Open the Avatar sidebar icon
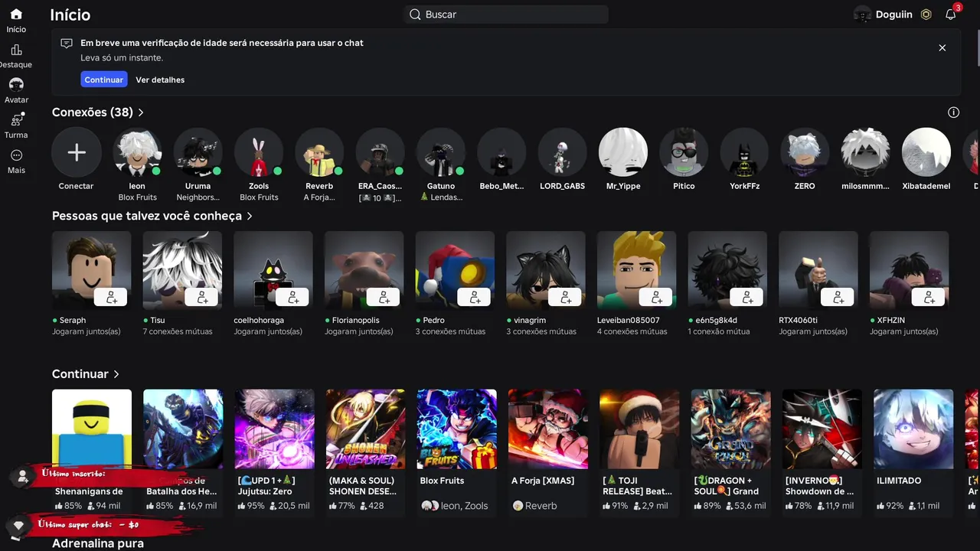 click(16, 84)
